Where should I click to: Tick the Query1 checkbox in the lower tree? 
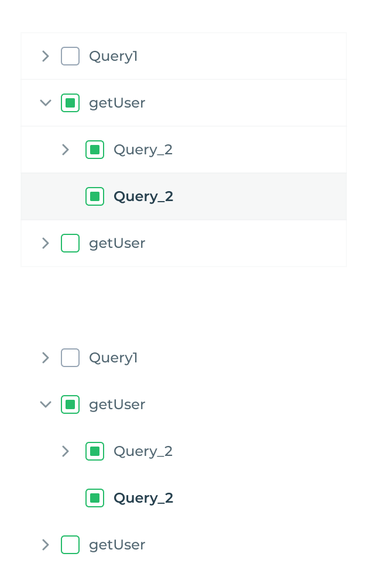(x=70, y=358)
